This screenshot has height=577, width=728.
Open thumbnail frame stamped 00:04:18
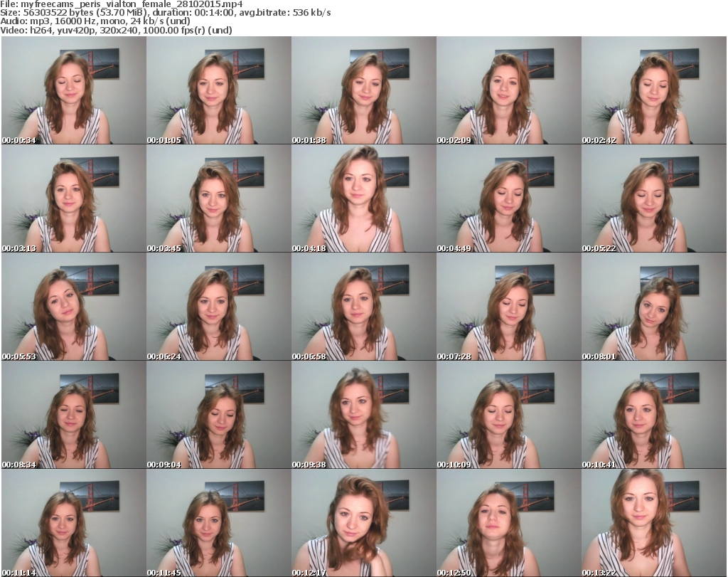363,198
